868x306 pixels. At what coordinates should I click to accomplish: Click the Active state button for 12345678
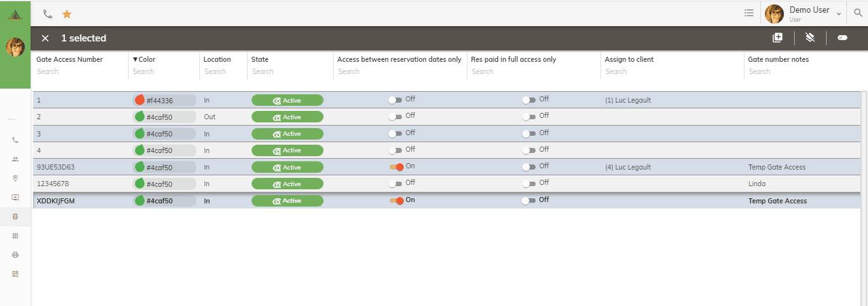287,184
